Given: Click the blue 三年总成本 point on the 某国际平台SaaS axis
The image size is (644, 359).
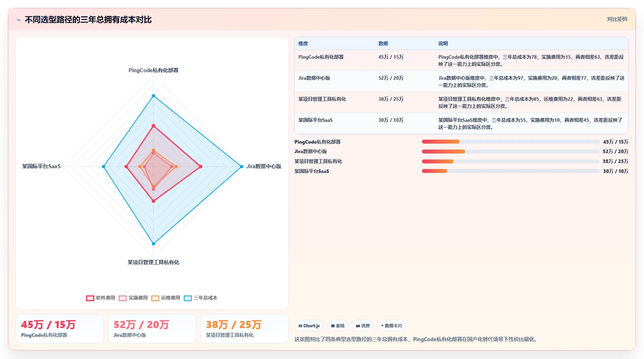Looking at the screenshot, I should coord(103,167).
